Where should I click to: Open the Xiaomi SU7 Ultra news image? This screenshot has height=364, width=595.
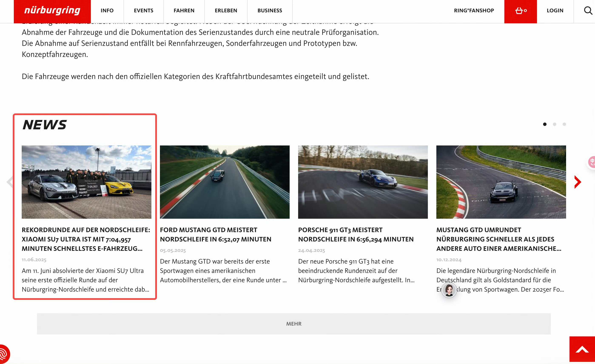click(87, 182)
